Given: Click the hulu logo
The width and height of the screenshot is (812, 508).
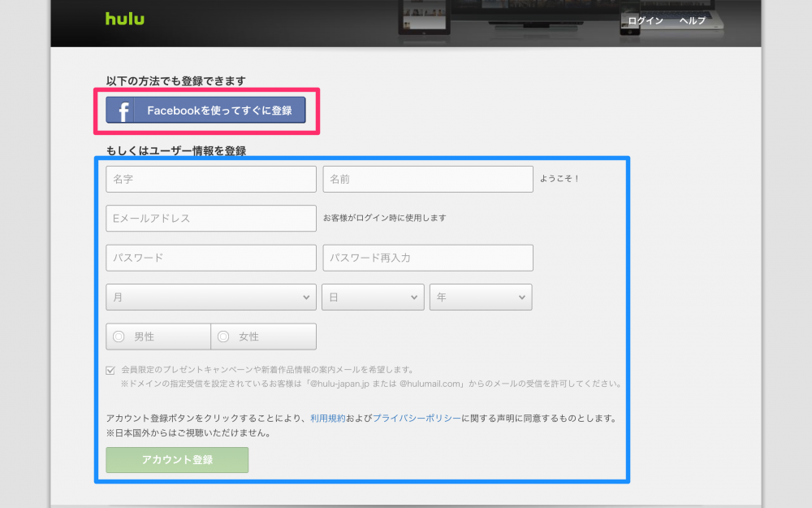Looking at the screenshot, I should (x=125, y=19).
